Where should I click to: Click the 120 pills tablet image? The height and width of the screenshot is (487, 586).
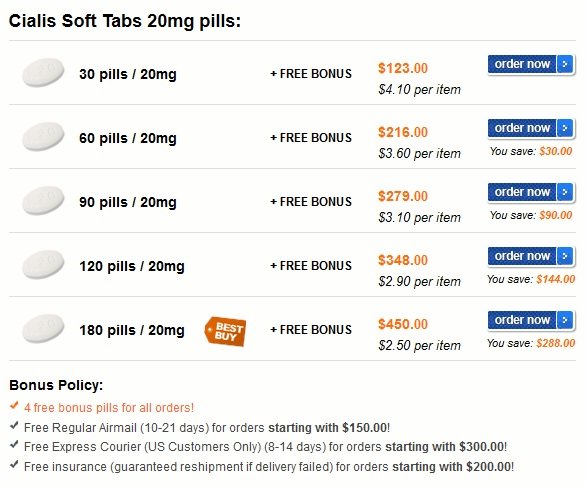[x=43, y=265]
